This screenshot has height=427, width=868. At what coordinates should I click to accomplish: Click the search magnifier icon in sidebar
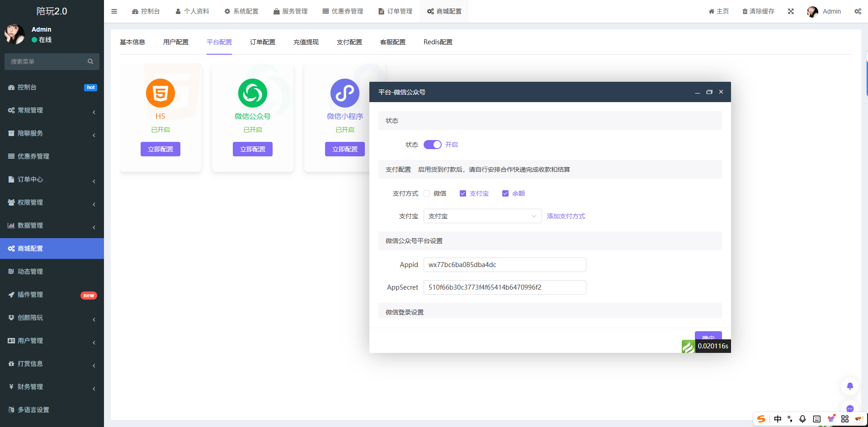[x=90, y=61]
